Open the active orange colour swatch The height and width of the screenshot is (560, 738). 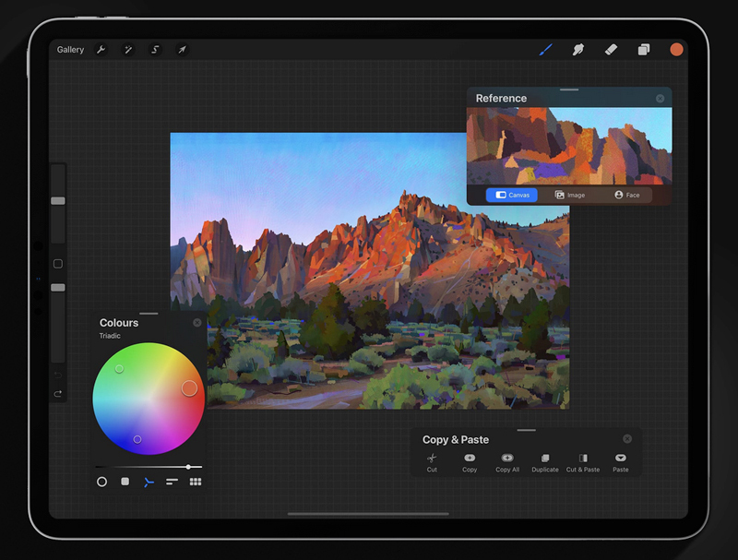click(676, 50)
